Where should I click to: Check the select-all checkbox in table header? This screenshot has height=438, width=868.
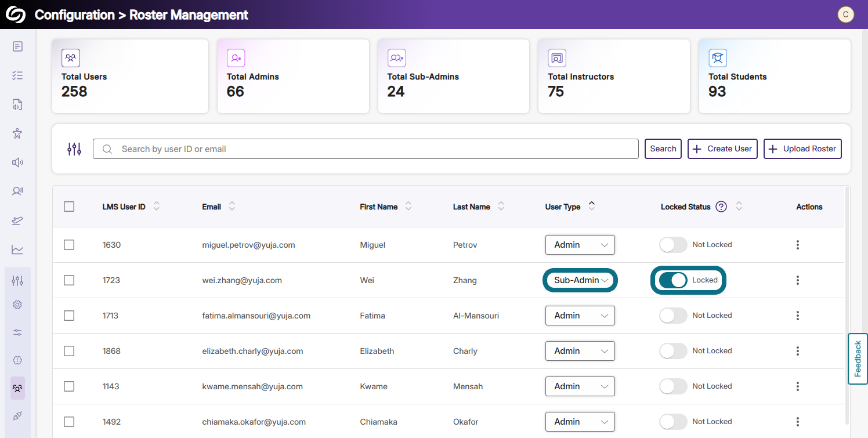point(69,207)
